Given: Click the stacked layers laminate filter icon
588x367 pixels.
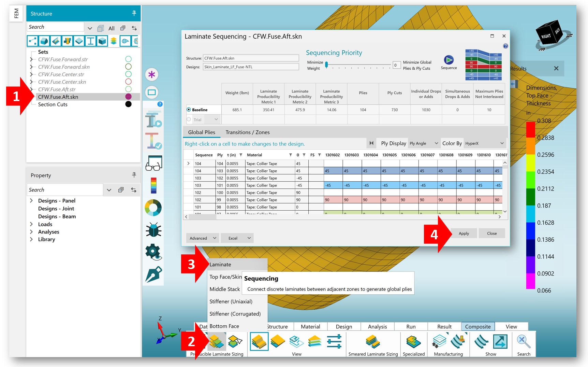Looking at the screenshot, I should [x=114, y=41].
